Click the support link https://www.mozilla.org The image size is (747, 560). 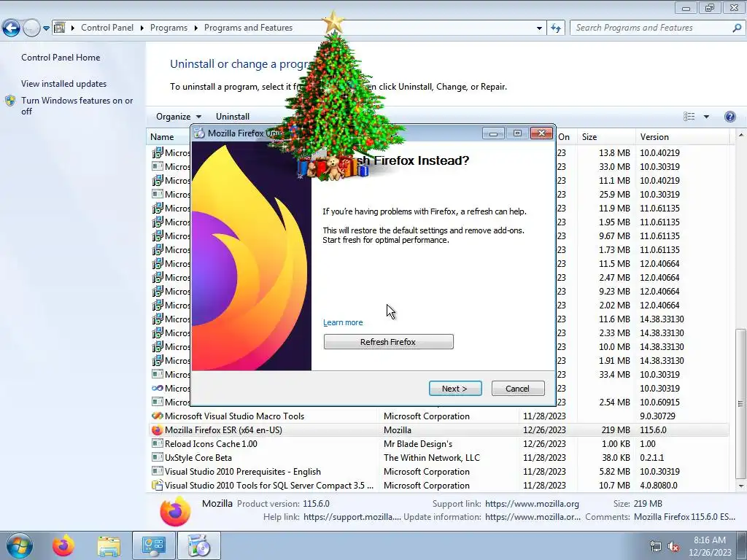click(x=532, y=503)
